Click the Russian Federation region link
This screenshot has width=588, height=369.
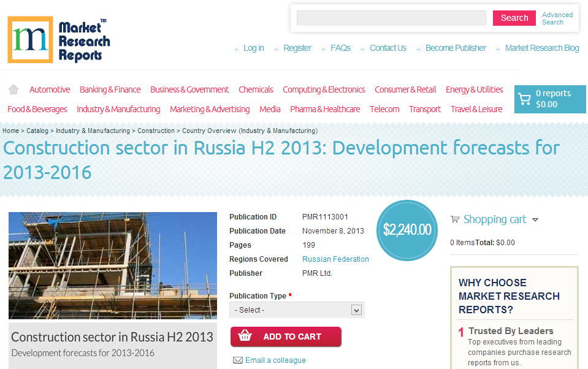pyautogui.click(x=335, y=259)
